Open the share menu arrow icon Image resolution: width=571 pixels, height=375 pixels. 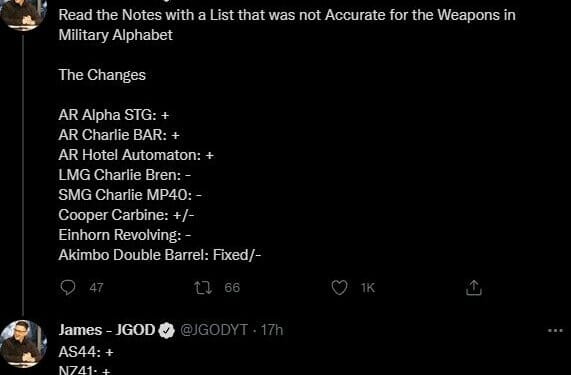click(474, 288)
